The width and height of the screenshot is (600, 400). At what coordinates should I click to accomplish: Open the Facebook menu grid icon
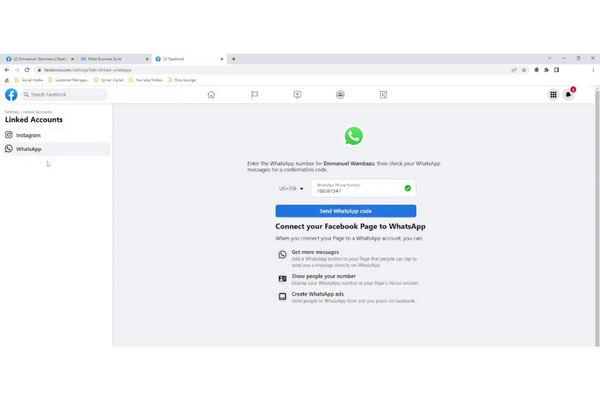(553, 95)
